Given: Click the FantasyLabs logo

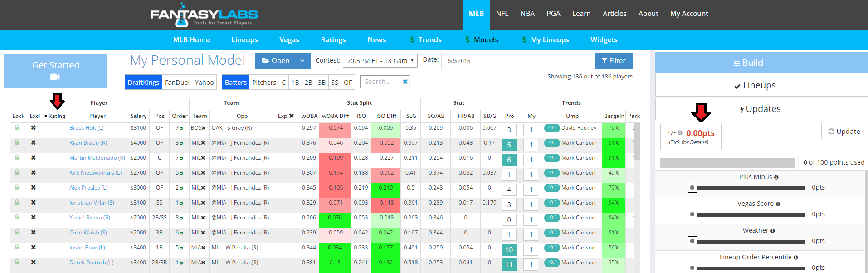Looking at the screenshot, I should pos(204,15).
